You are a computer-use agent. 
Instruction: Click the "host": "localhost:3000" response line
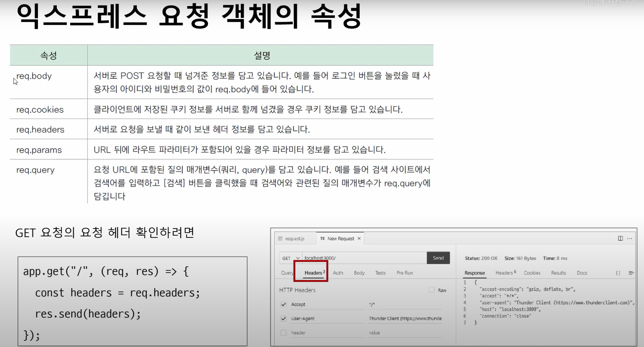pos(510,309)
